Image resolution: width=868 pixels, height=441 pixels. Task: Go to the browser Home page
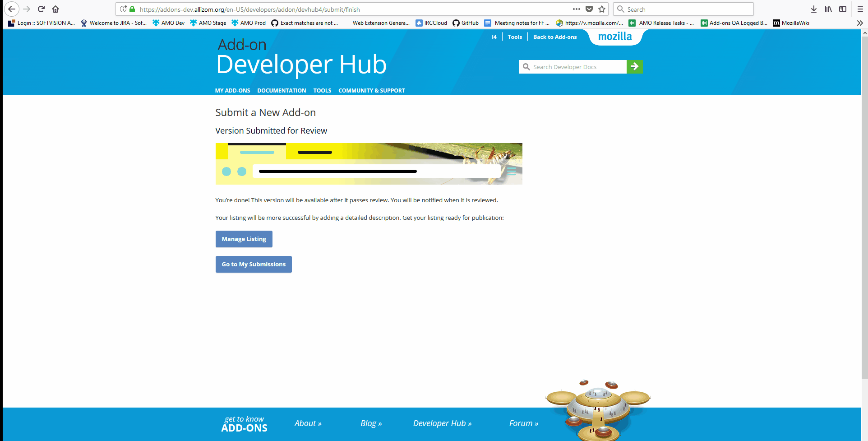(55, 9)
